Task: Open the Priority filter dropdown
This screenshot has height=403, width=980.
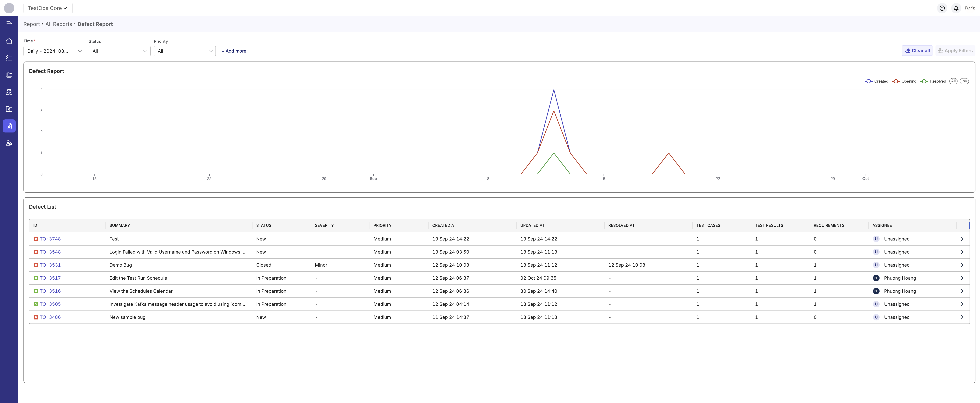Action: pos(185,51)
